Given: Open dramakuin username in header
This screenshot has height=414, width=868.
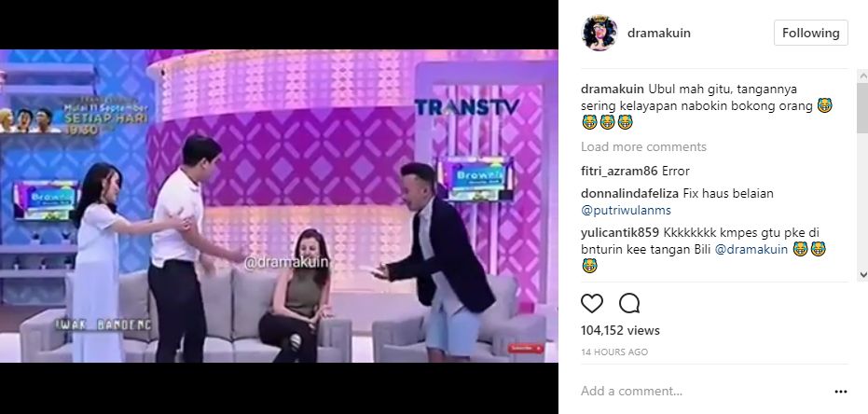Looking at the screenshot, I should click(x=659, y=34).
